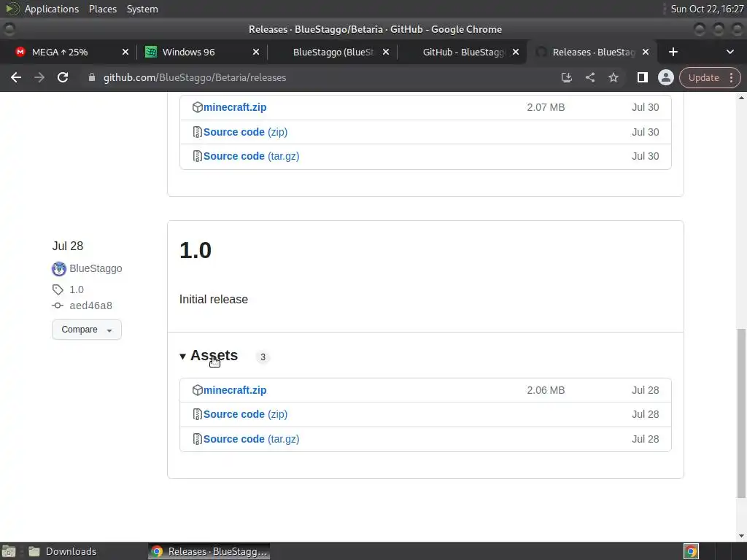The height and width of the screenshot is (560, 747).
Task: Click the address bar URL
Action: click(194, 77)
